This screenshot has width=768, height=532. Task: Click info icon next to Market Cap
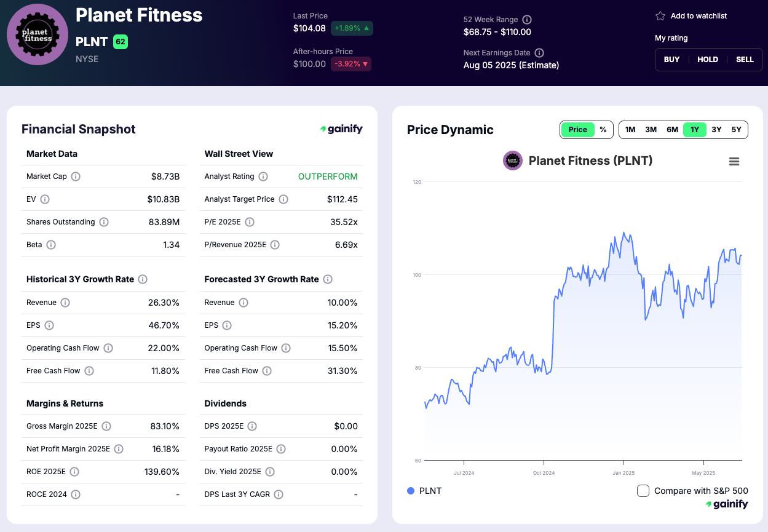(76, 177)
